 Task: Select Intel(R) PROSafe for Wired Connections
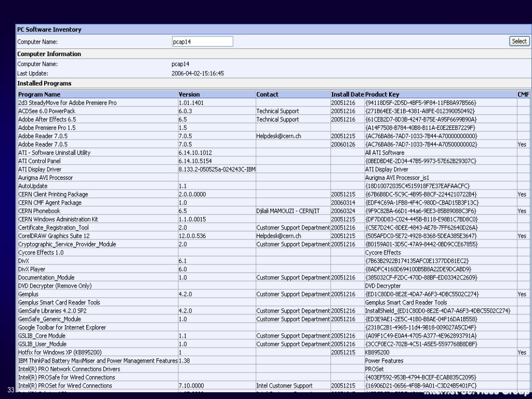67,377
